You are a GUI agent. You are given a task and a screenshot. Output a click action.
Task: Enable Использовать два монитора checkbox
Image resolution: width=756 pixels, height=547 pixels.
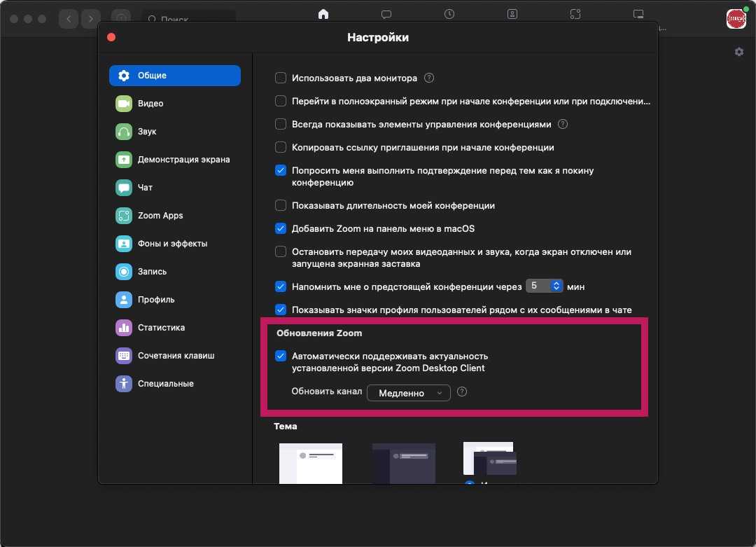(281, 78)
